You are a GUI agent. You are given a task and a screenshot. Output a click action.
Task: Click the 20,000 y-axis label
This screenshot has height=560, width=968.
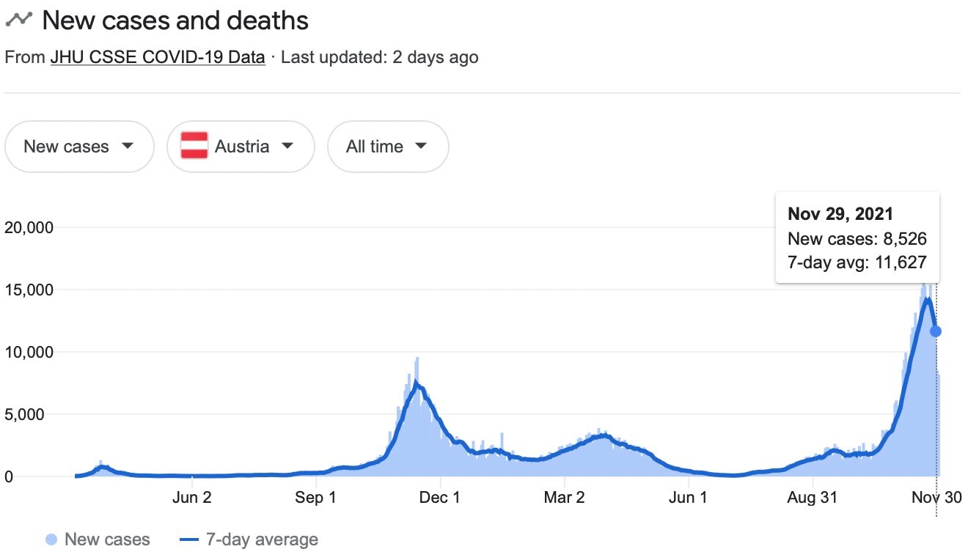[x=29, y=227]
